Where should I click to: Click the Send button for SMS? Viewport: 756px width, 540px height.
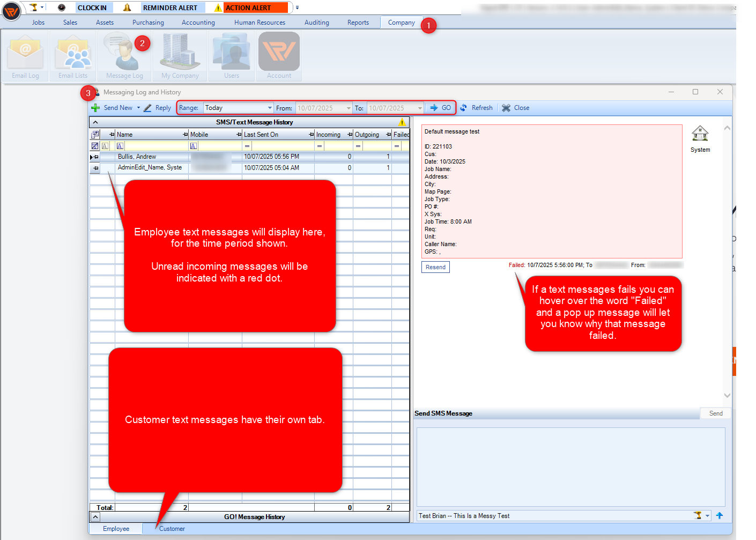[715, 413]
